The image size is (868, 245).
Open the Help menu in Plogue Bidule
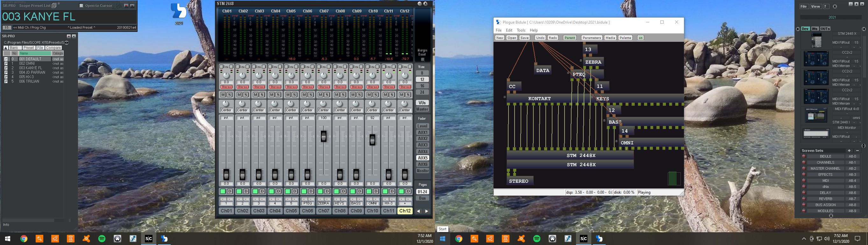[534, 30]
